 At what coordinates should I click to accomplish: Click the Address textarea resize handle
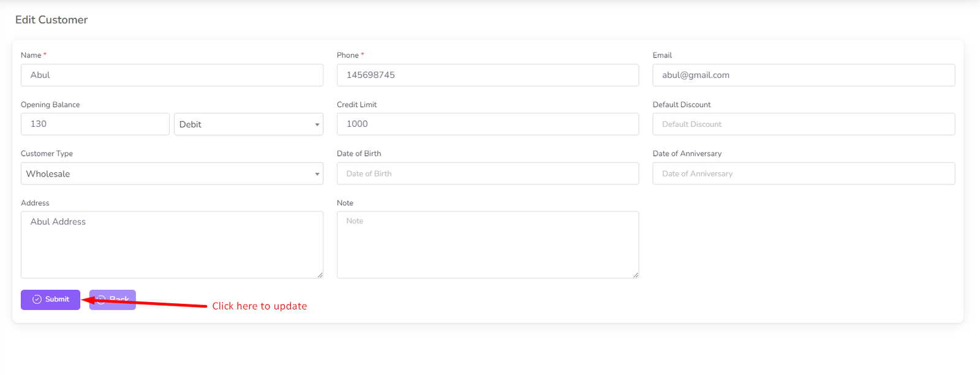(x=320, y=275)
